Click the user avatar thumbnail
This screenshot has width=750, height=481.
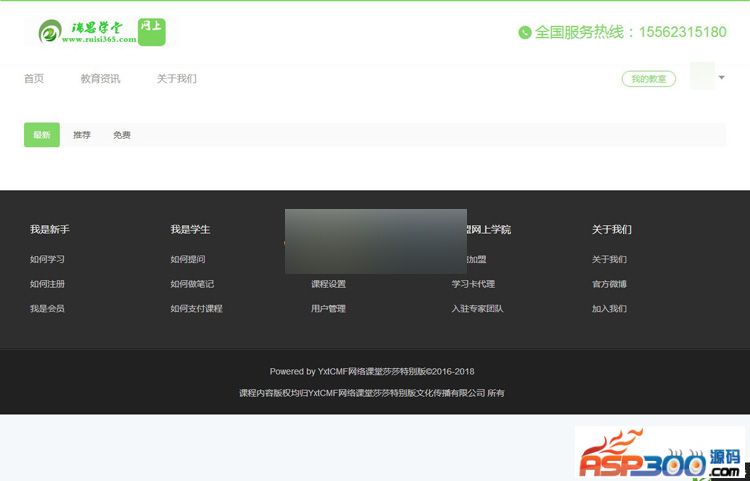[702, 77]
